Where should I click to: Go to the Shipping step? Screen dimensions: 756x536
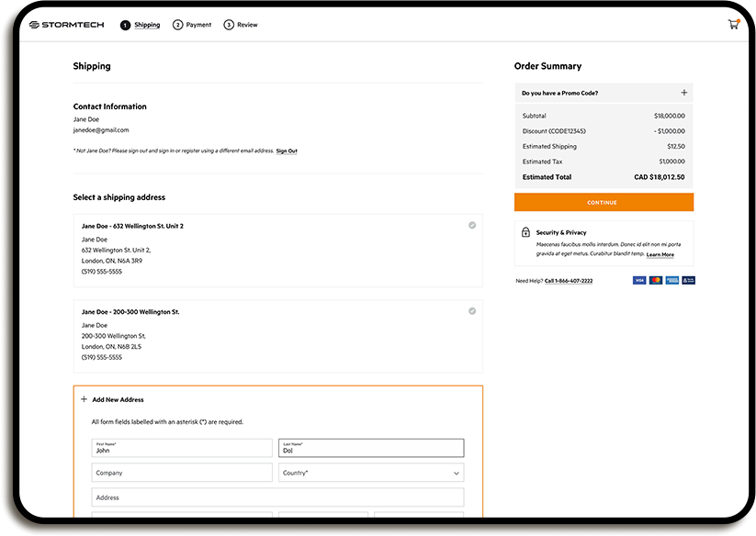(147, 25)
